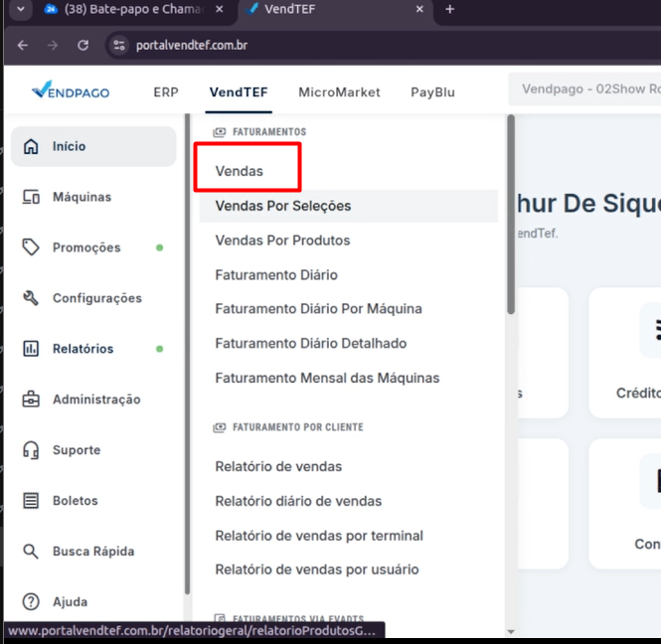Open Busca Rápida sidebar item
The height and width of the screenshot is (644, 661).
click(x=93, y=551)
